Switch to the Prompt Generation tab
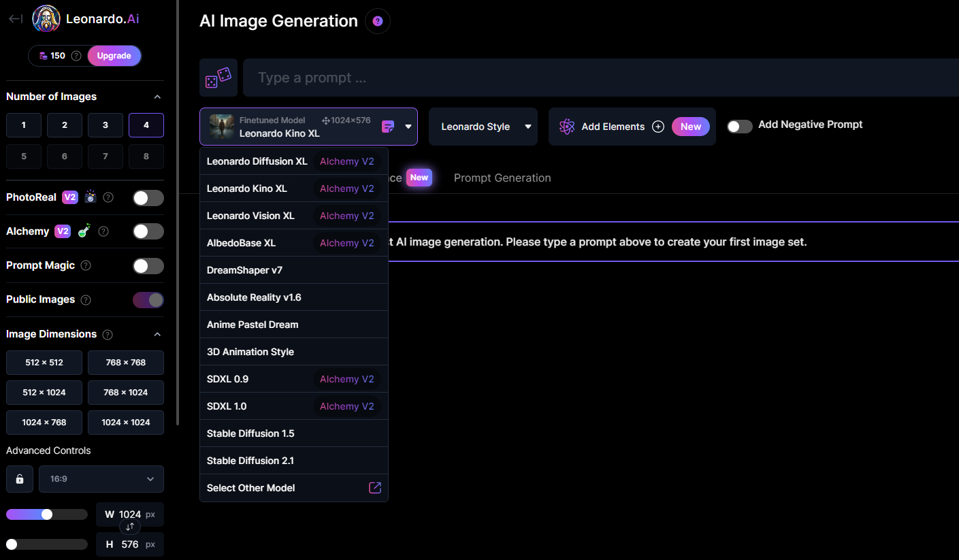 (x=502, y=178)
